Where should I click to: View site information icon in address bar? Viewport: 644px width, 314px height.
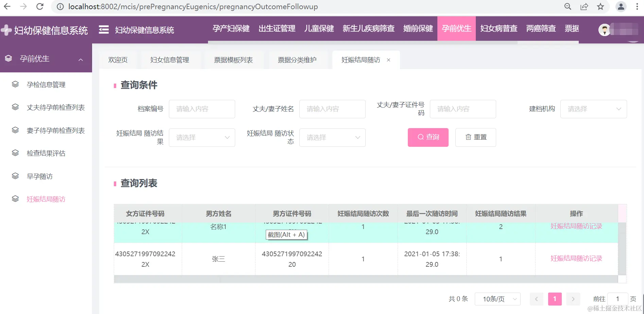tap(60, 6)
